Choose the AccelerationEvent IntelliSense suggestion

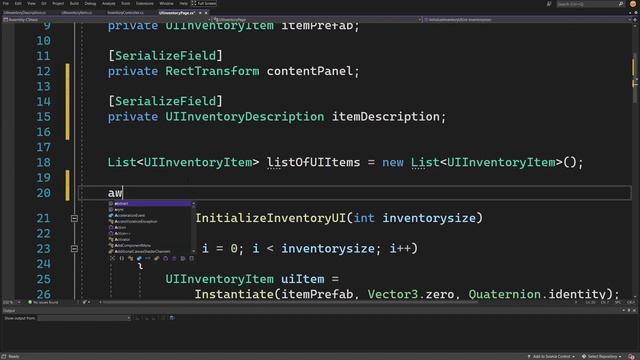tap(149, 215)
